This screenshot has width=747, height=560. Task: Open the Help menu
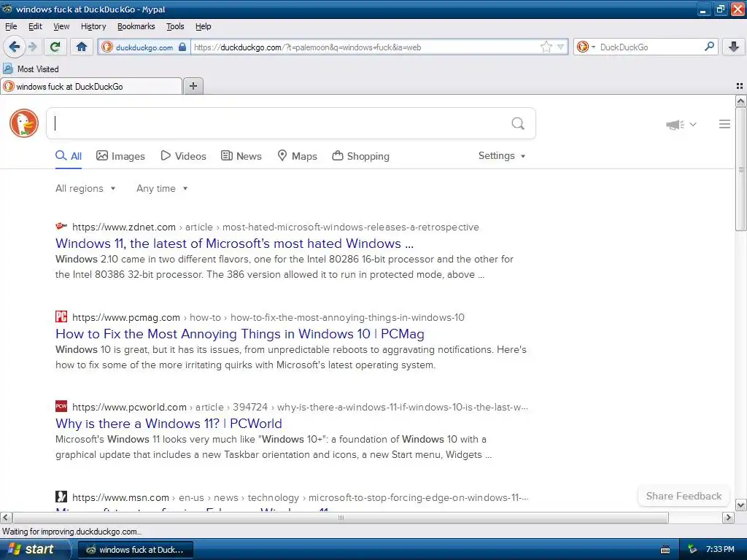tap(203, 26)
